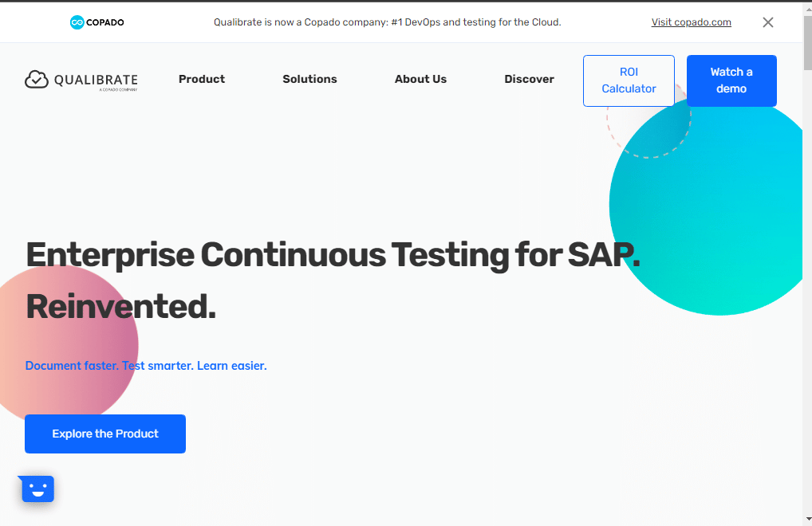
Task: Expand the Discover navigation dropdown
Action: click(529, 79)
